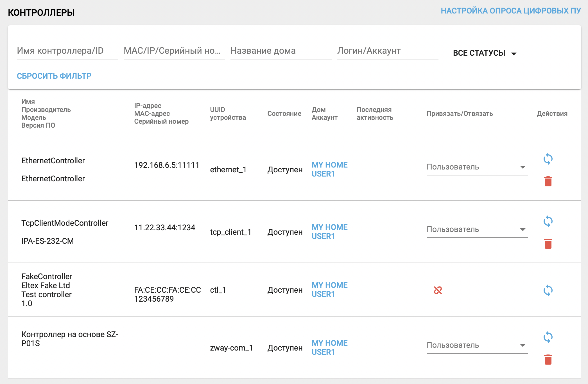Image resolution: width=588 pixels, height=384 pixels.
Task: Open MY HOME link in ethernet_1 row
Action: [x=329, y=165]
